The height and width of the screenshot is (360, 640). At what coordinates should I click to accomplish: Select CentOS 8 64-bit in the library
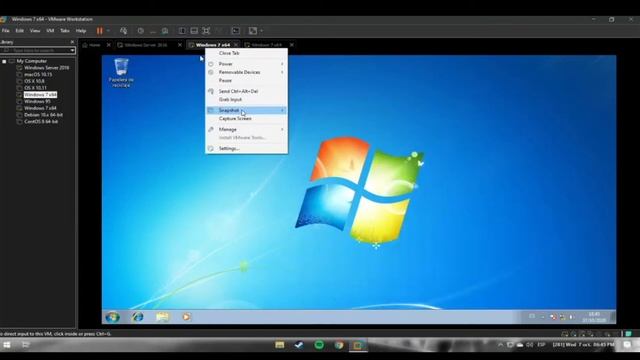click(x=41, y=122)
